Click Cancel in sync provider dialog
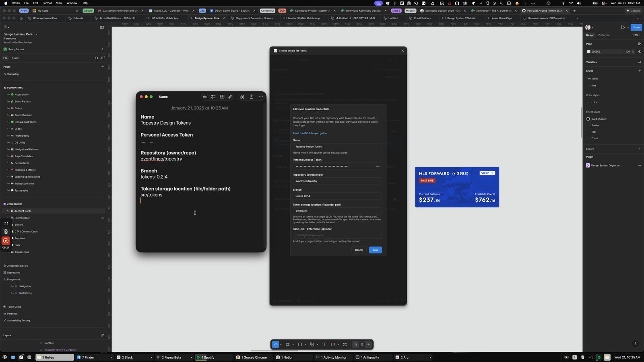Screen dimensions: 644x362 (x=359, y=250)
